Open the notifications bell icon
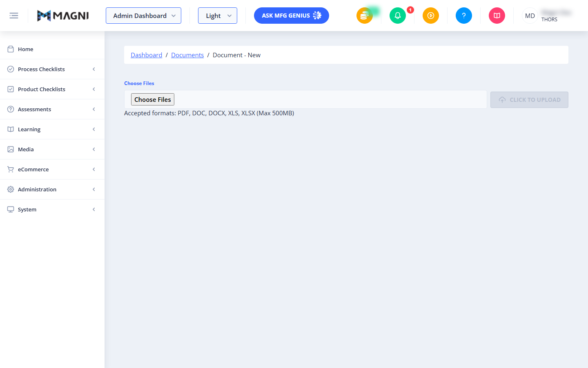The height and width of the screenshot is (368, 588). (x=398, y=16)
